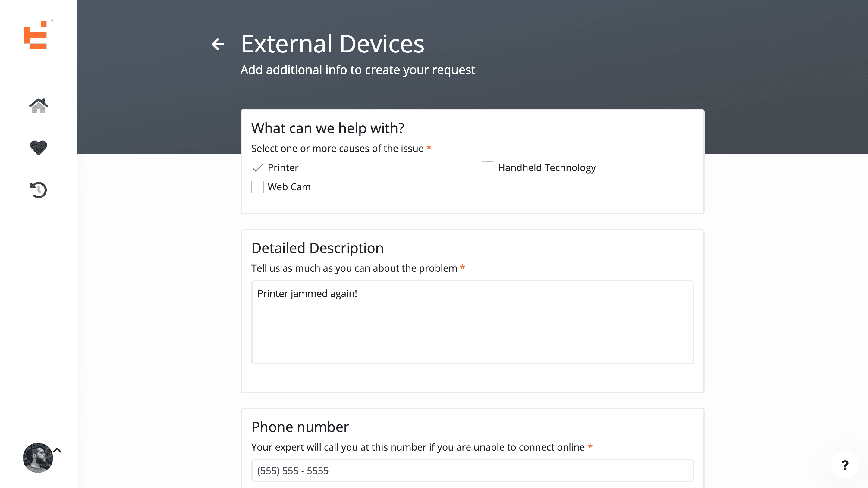Screen dimensions: 868x488
Task: Open request history clock icon
Action: coord(38,189)
